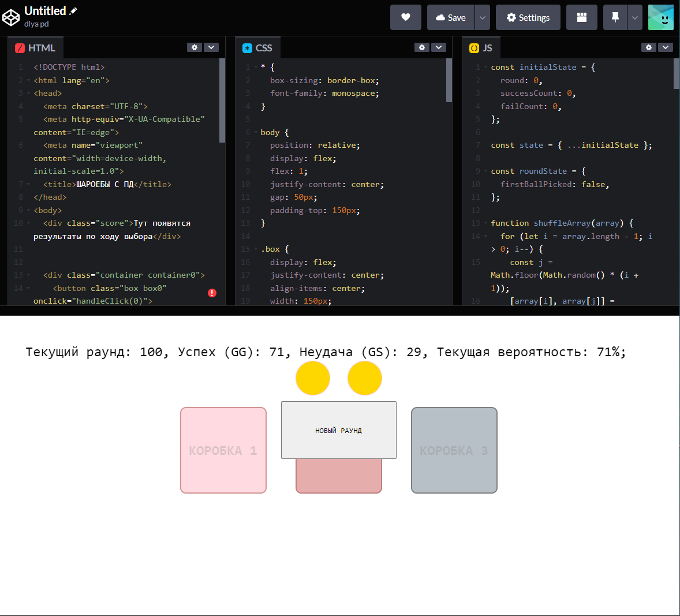This screenshot has width=680, height=616.
Task: Click the heart Love pen button
Action: point(406,17)
